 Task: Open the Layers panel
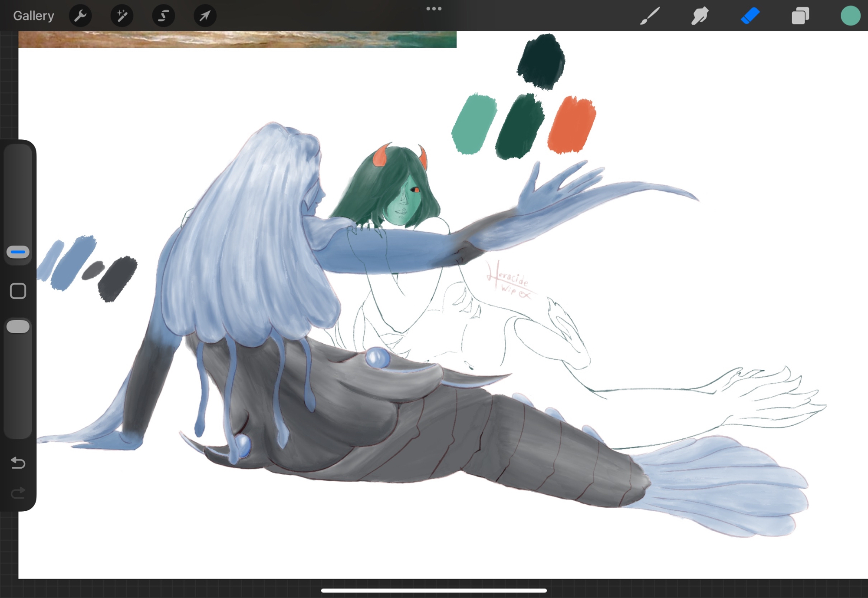pyautogui.click(x=800, y=16)
